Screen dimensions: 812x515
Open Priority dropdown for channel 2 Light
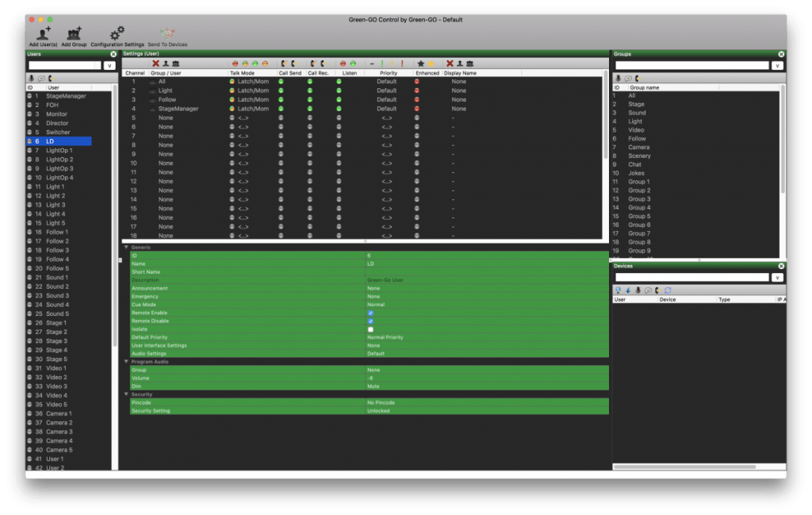(386, 90)
